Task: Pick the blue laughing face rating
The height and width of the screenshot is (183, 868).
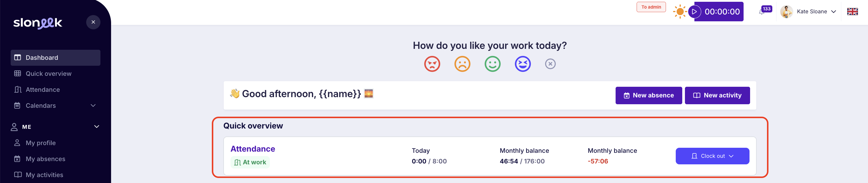Action: pyautogui.click(x=523, y=64)
